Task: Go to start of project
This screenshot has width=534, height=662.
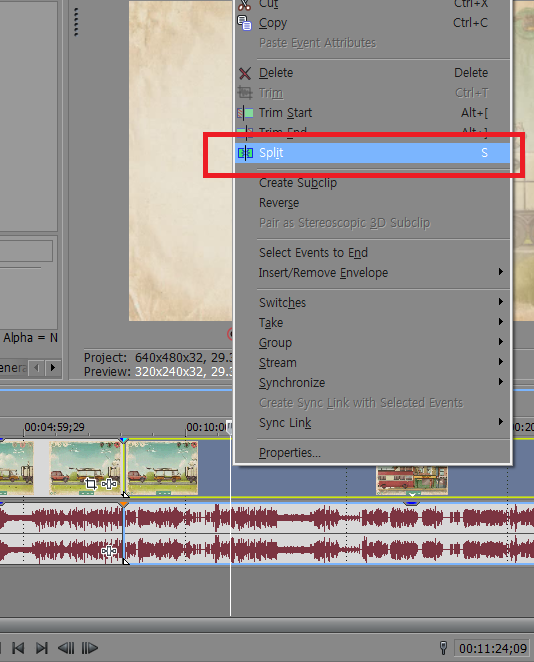Action: click(x=18, y=648)
